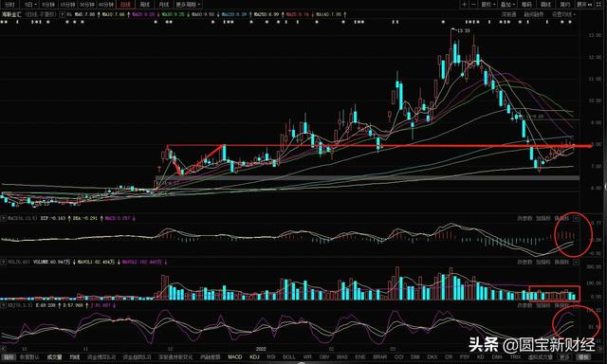
Task: Select the TRIX indicator tab
Action: (515, 357)
